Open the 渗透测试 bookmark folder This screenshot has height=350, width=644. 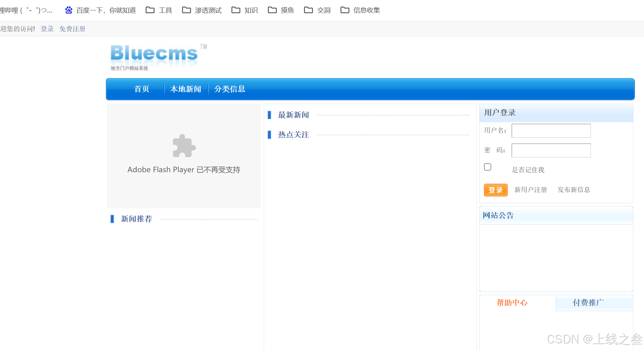(202, 10)
